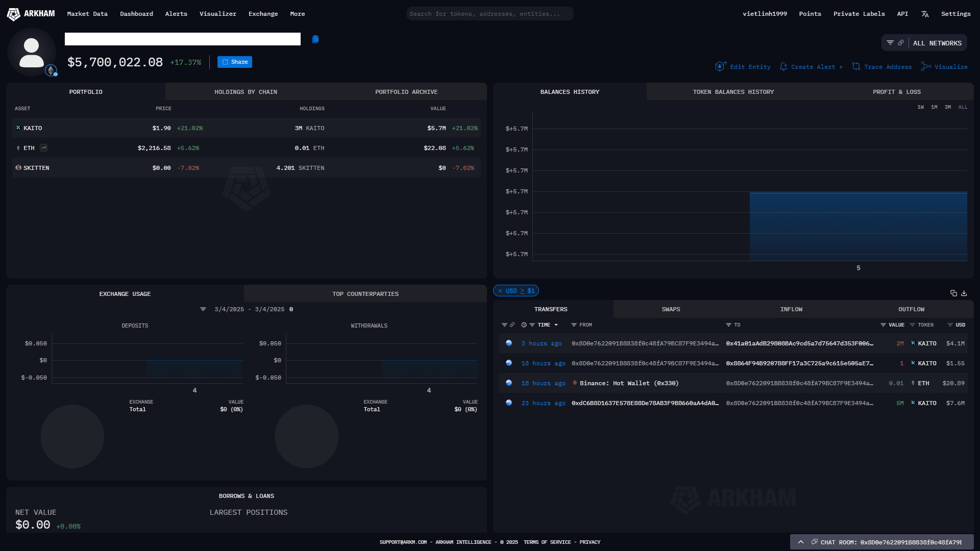Click the support@arkm.com footer link

point(403,542)
